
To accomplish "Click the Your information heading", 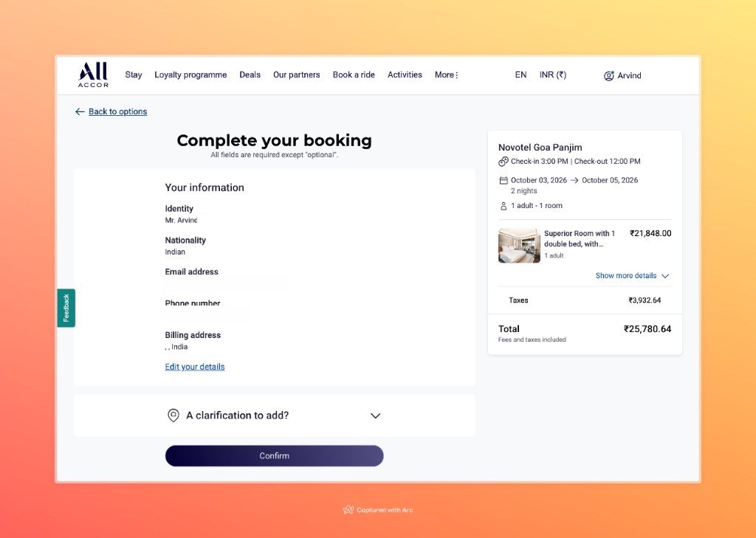I will click(x=205, y=187).
